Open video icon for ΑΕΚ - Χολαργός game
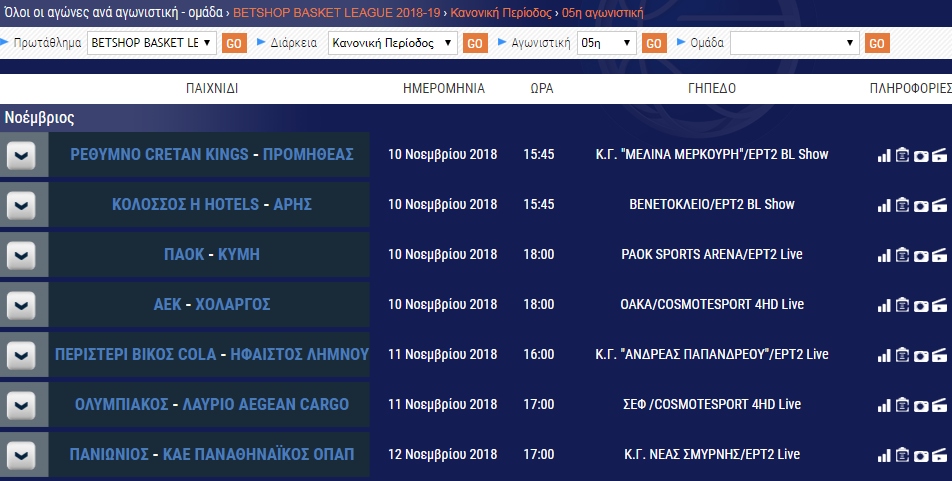952x481 pixels. tap(939, 305)
